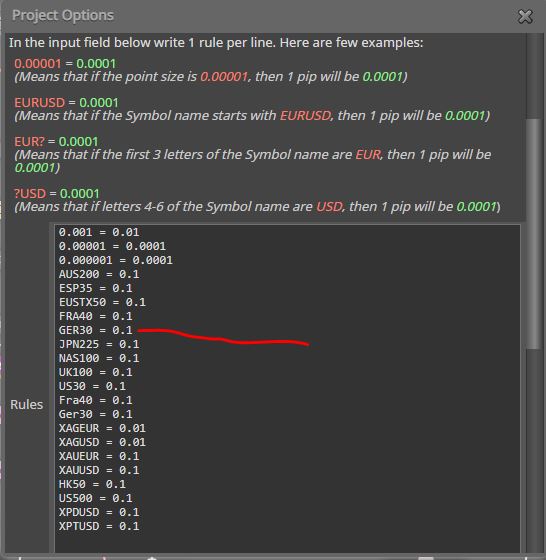Click the 'US30 = 0.1' rule line
The image size is (546, 560).
92,386
